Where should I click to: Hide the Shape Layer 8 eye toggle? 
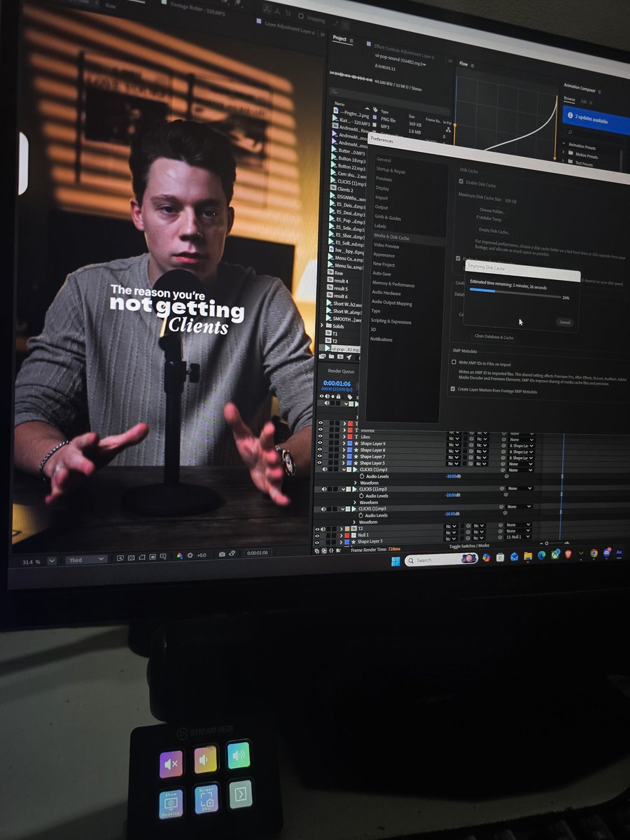321,450
